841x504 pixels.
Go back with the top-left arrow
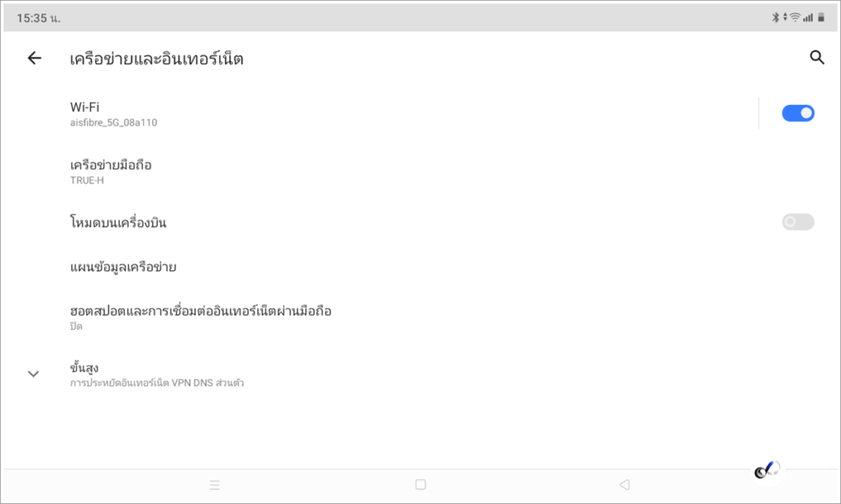(x=34, y=58)
